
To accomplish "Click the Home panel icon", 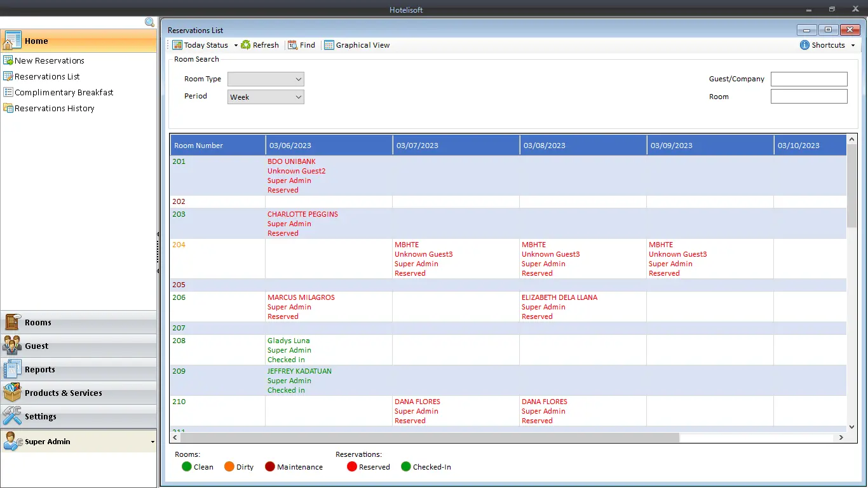I will click(12, 41).
